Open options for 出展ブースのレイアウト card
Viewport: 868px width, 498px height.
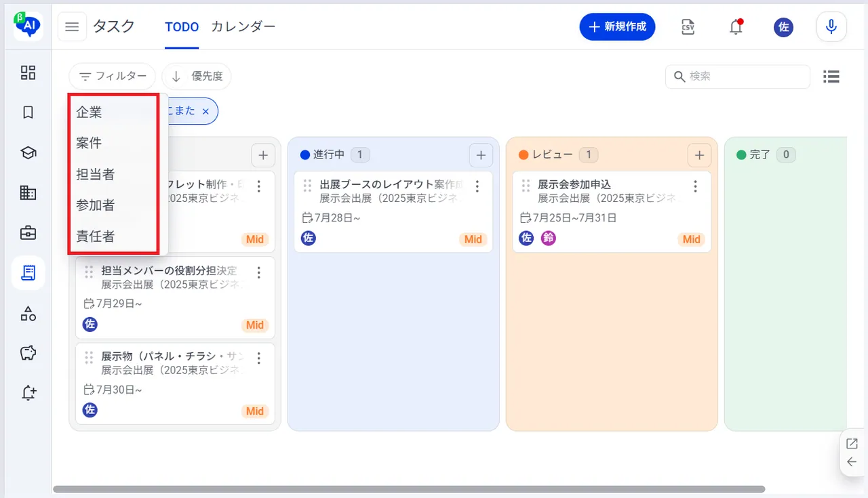[x=477, y=186]
